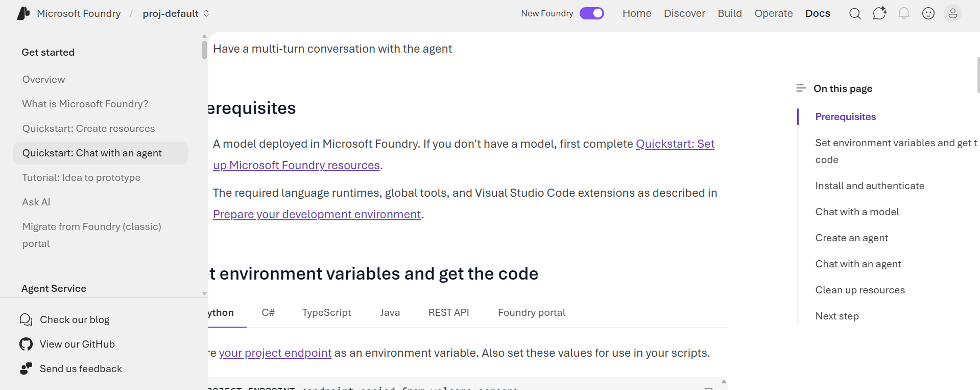Screen dimensions: 980x390
Task: Switch to the Java code tab
Action: (390, 312)
